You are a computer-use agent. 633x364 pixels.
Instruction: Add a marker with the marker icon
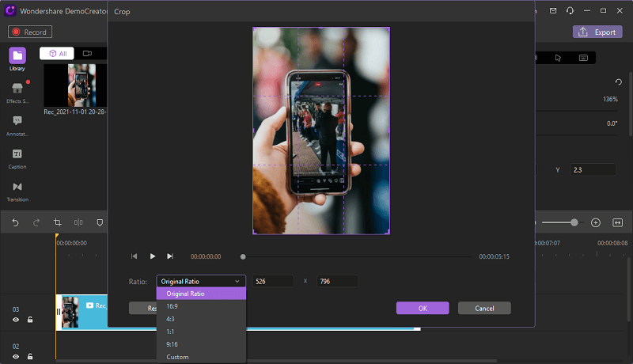100,222
